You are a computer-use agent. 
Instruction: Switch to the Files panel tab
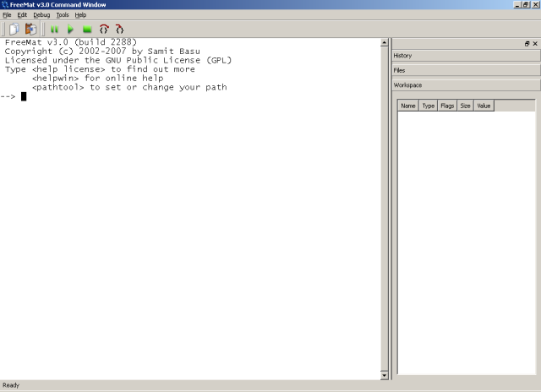click(x=466, y=70)
